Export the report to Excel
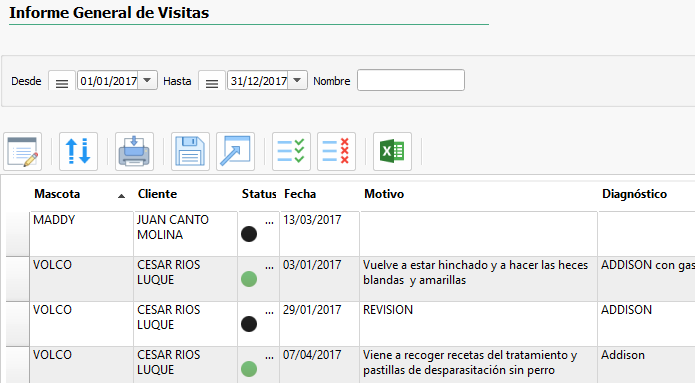This screenshot has height=383, width=695. pos(392,152)
